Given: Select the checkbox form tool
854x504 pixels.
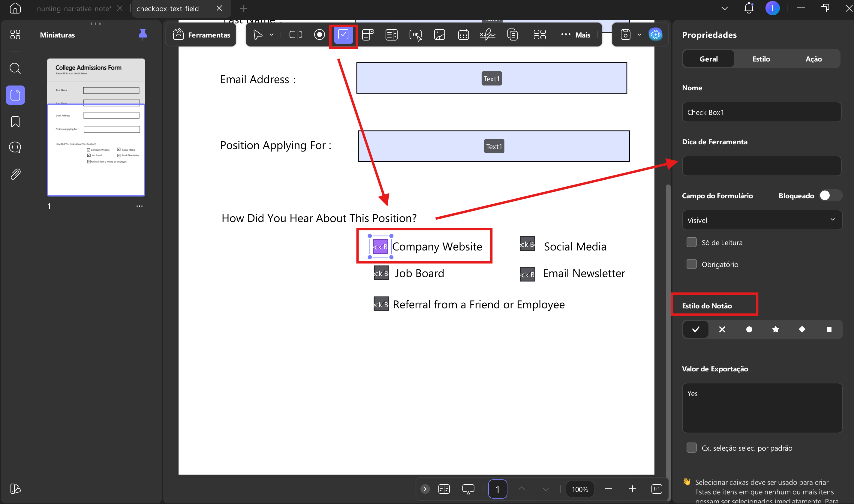Looking at the screenshot, I should (344, 34).
